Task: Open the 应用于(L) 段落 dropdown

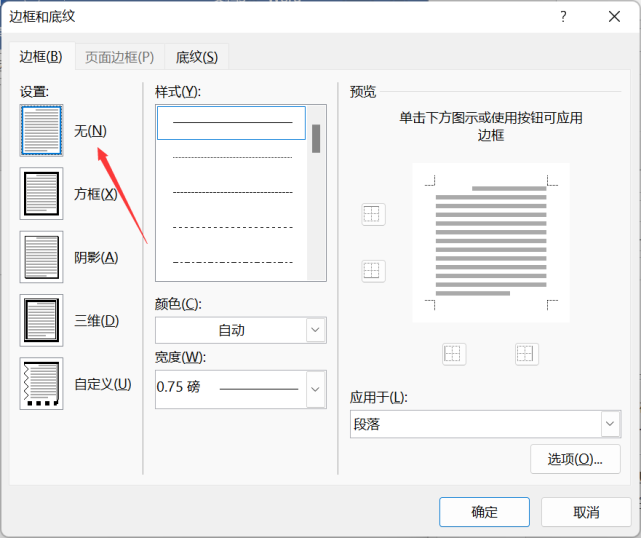Action: point(486,424)
